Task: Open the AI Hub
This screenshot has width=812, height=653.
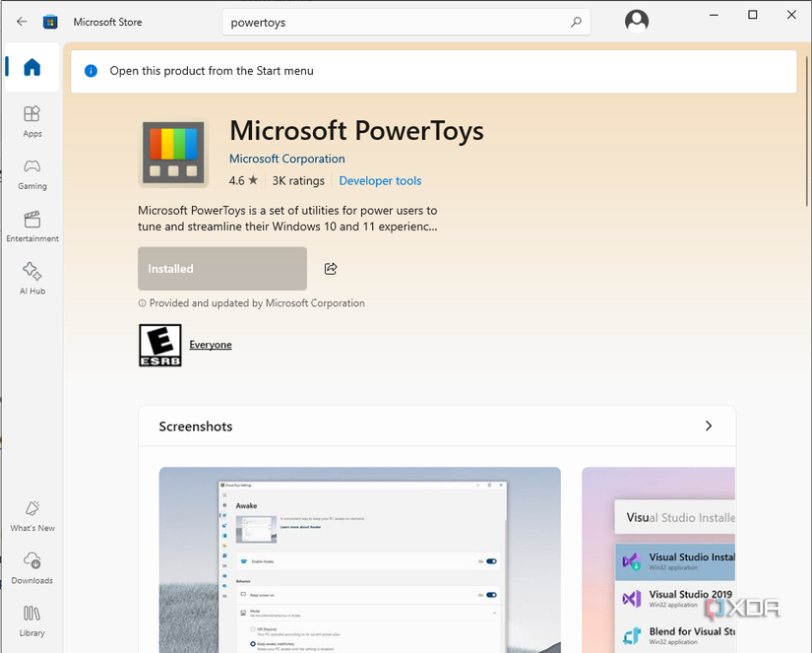Action: (x=31, y=276)
